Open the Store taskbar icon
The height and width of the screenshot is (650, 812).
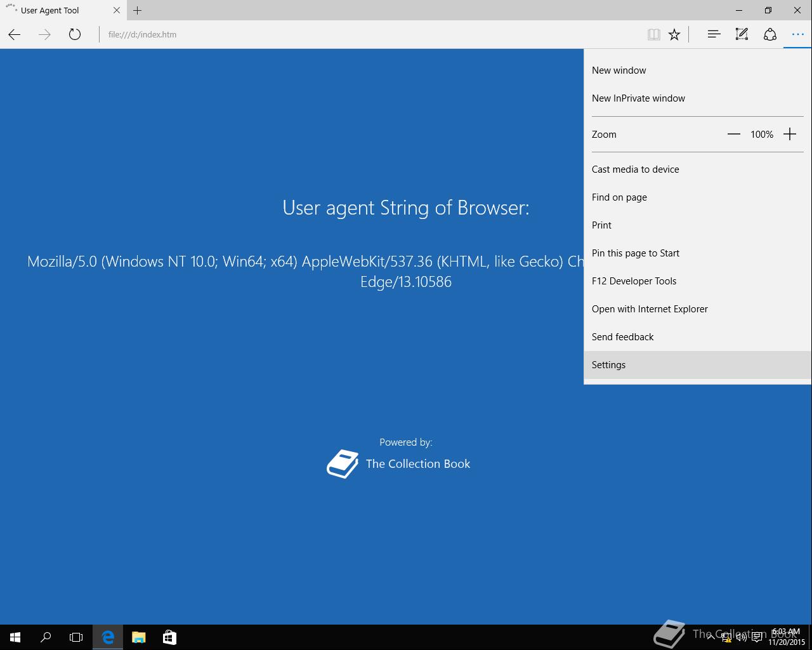(169, 637)
